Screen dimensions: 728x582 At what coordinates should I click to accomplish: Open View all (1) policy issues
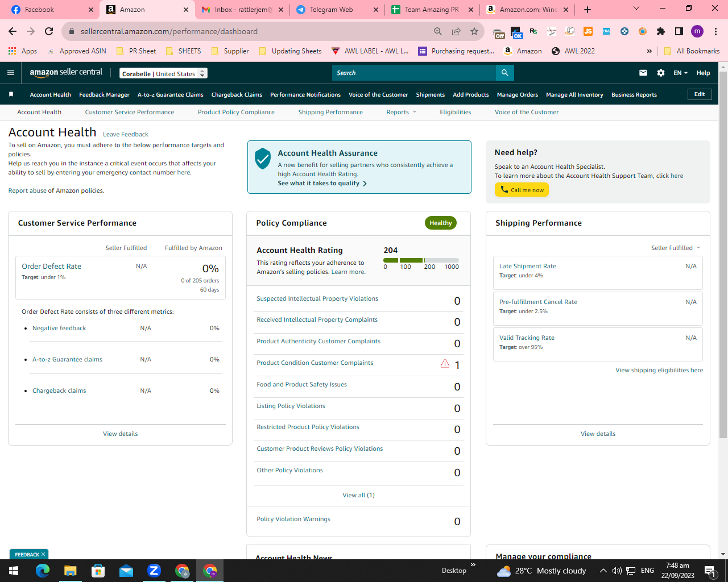tap(358, 495)
